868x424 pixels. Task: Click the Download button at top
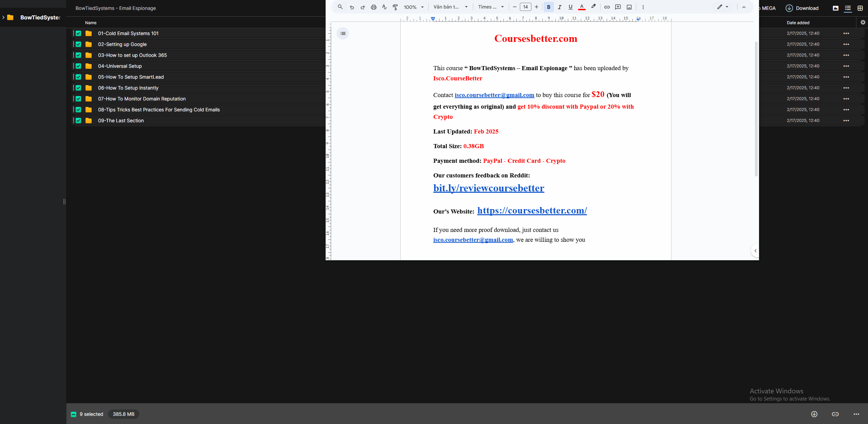(x=802, y=8)
